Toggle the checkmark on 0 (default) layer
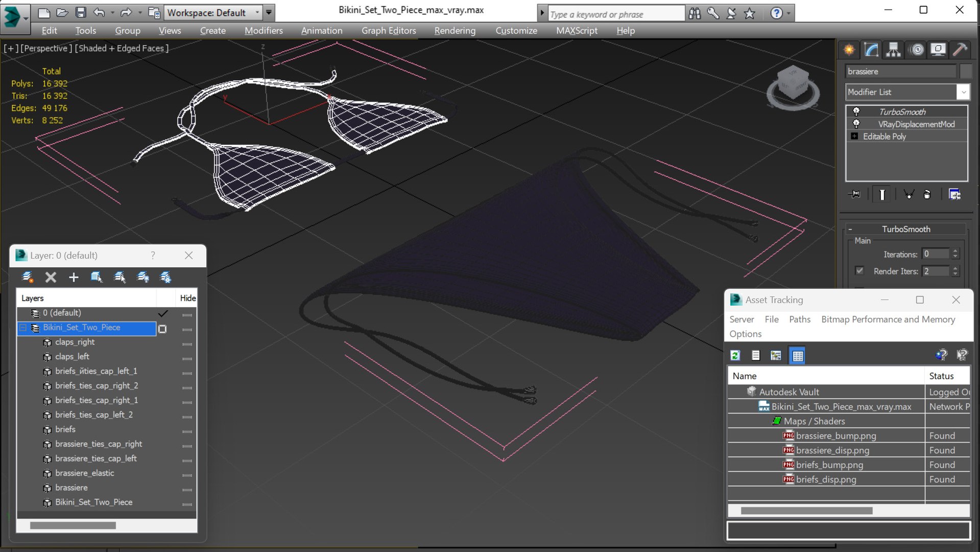 click(163, 313)
